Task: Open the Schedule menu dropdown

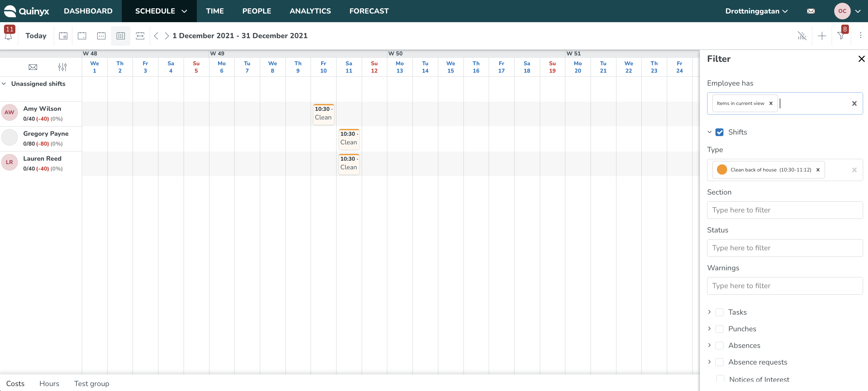Action: 159,11
